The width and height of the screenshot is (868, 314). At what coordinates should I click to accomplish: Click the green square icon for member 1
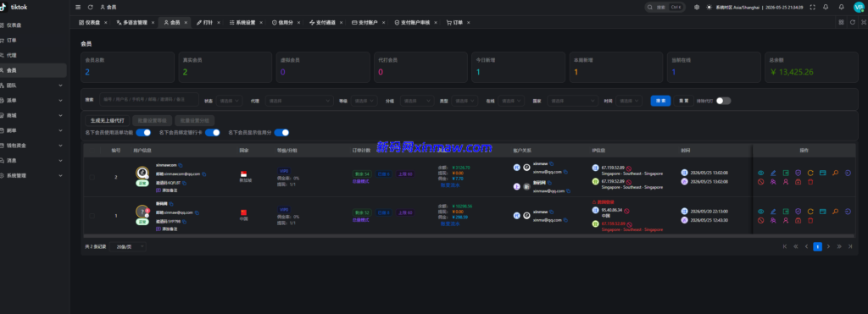point(786,212)
